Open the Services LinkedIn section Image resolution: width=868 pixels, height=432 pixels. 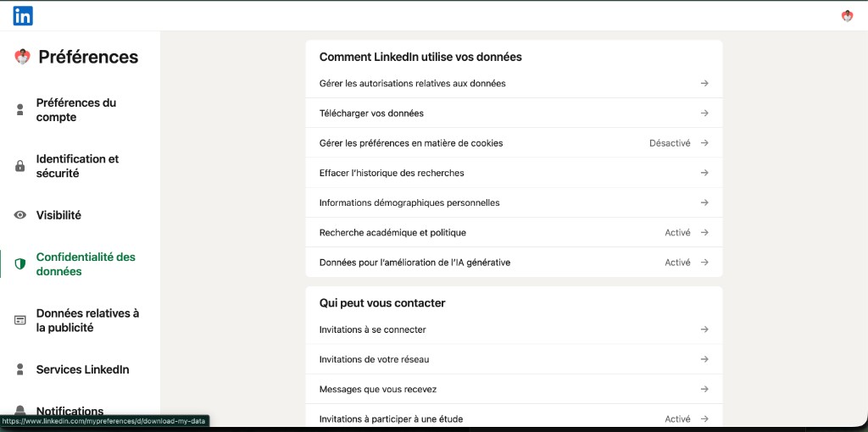coord(82,369)
